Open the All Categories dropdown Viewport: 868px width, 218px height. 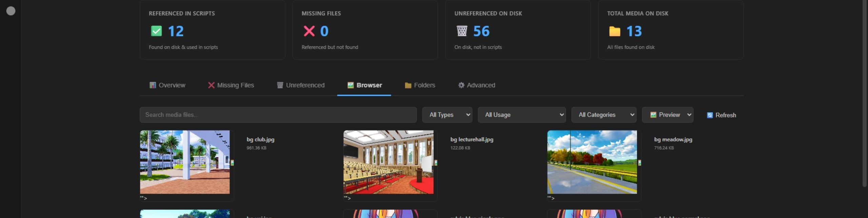[604, 115]
